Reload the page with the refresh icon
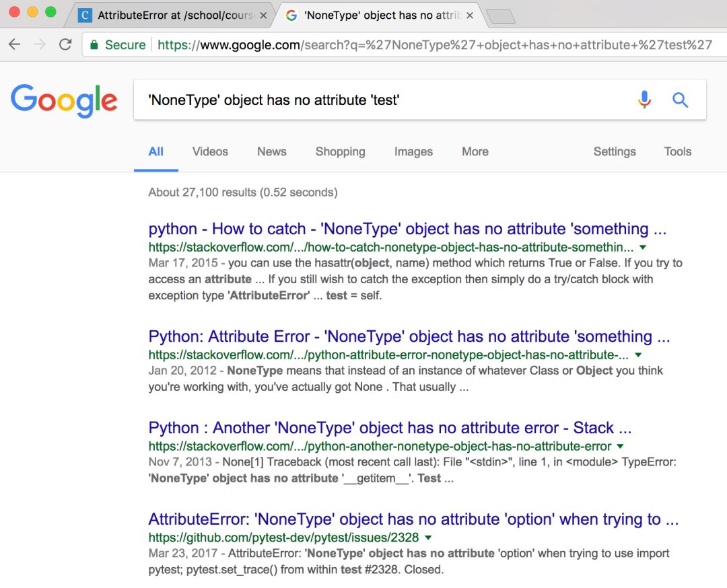 (65, 44)
